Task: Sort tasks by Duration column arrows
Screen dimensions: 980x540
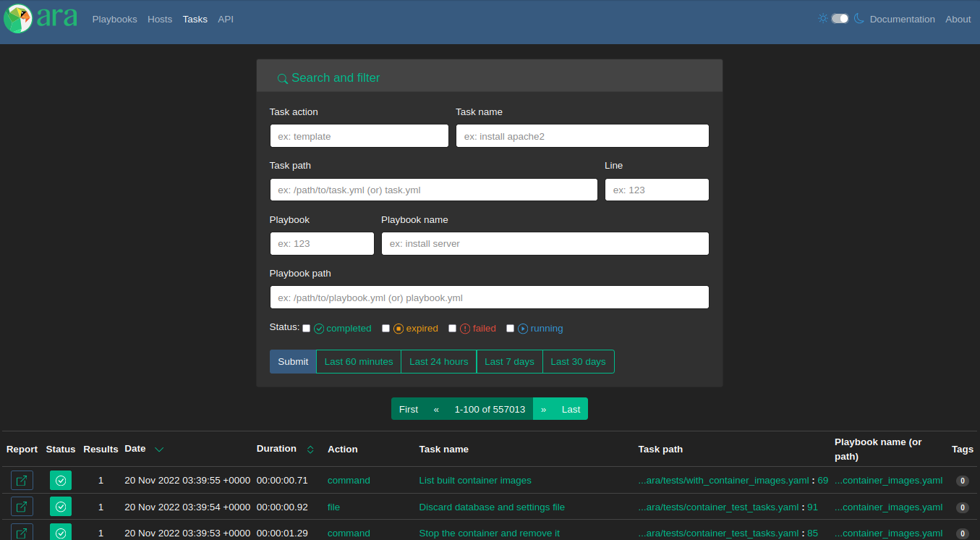Action: [310, 450]
